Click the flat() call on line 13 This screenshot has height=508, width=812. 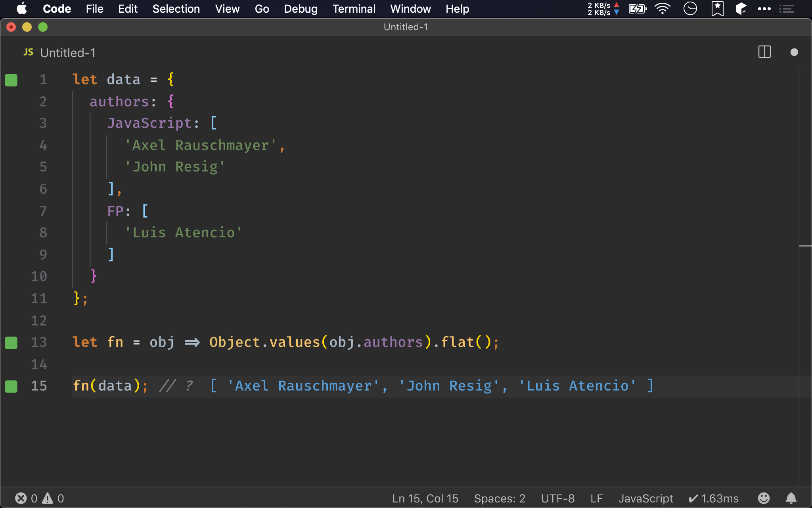(x=466, y=342)
